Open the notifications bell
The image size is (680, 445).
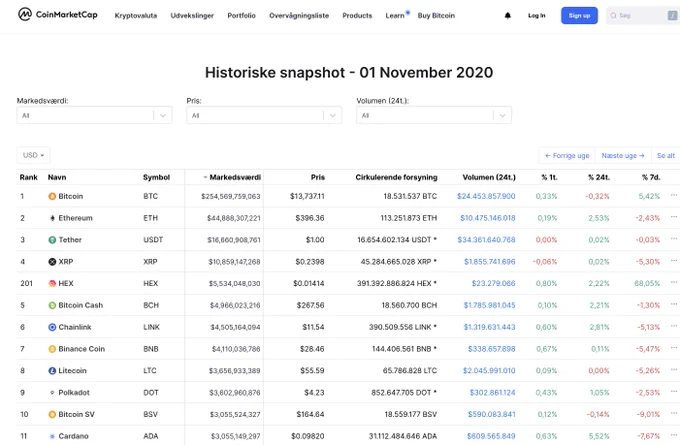[x=507, y=16]
